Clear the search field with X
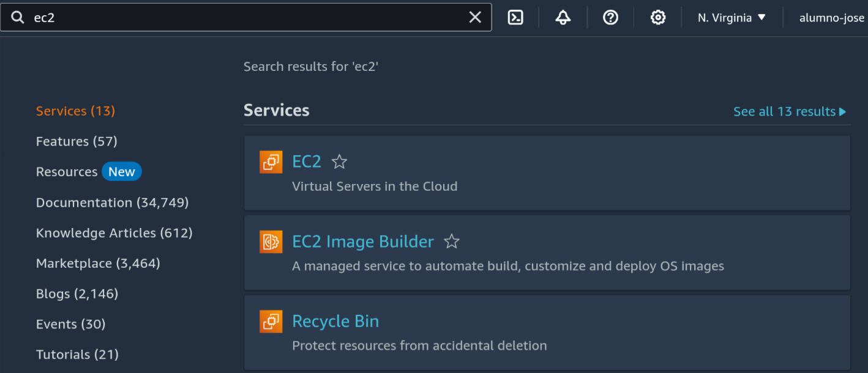The height and width of the screenshot is (373, 868). tap(475, 18)
